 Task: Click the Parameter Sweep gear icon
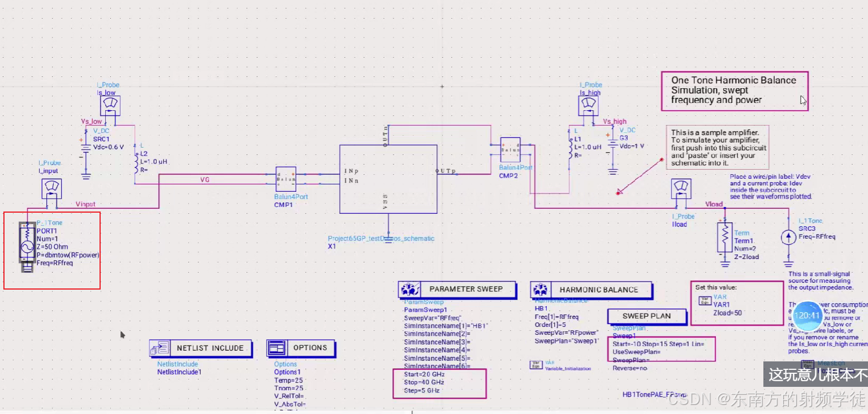[x=408, y=290]
